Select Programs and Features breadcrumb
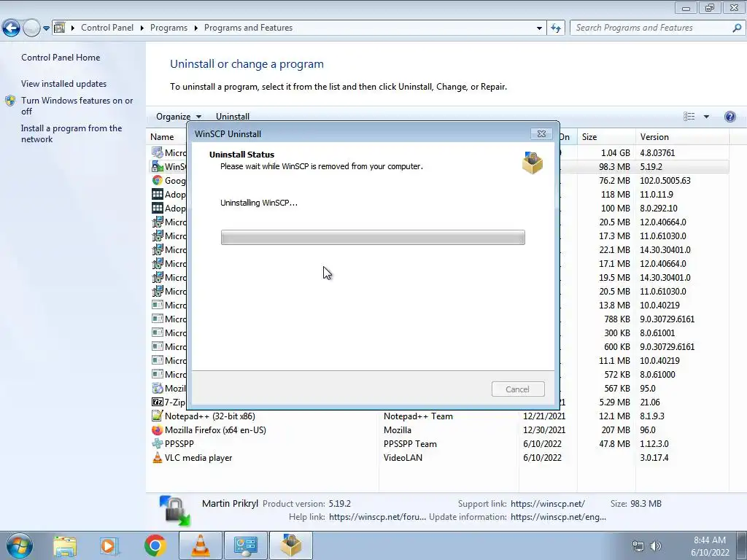This screenshot has width=747, height=560. pos(248,28)
